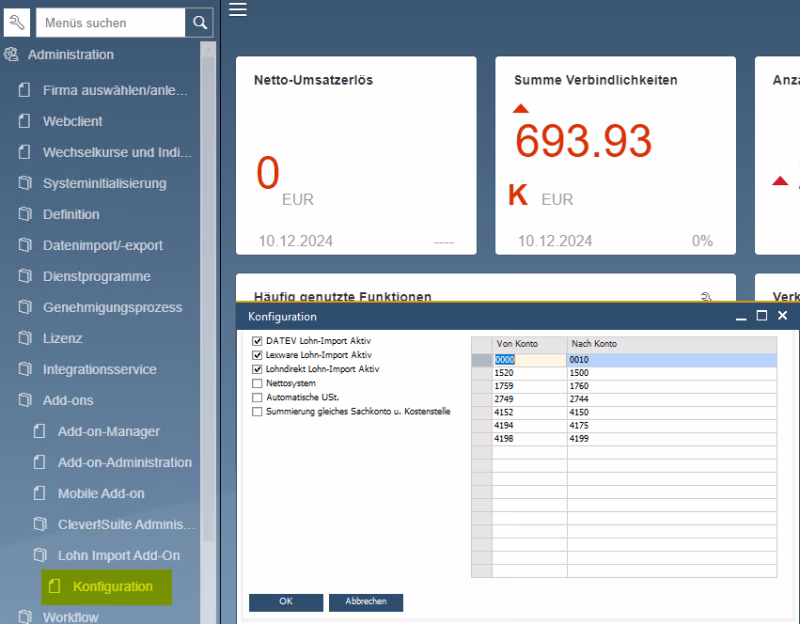Click the Webclient document icon
800x624 pixels.
pos(26,121)
